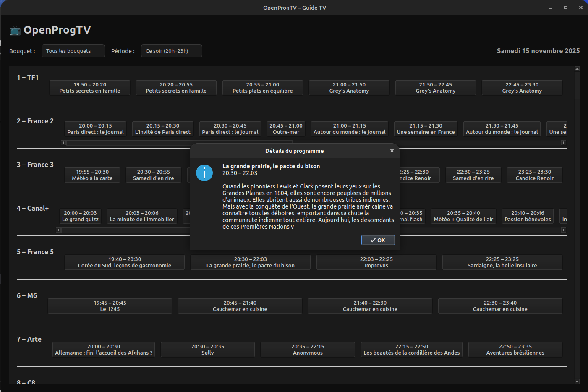Open Le 1245 program on M6
Image resolution: width=588 pixels, height=392 pixels.
click(110, 306)
